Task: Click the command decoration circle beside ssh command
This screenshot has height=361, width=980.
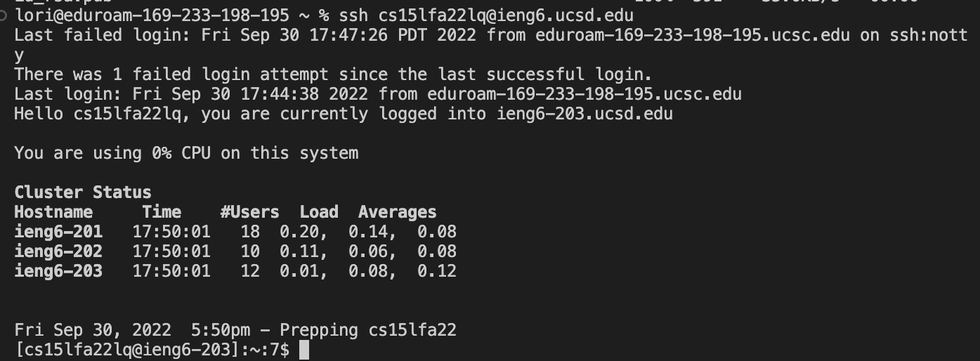Action: click(4, 15)
